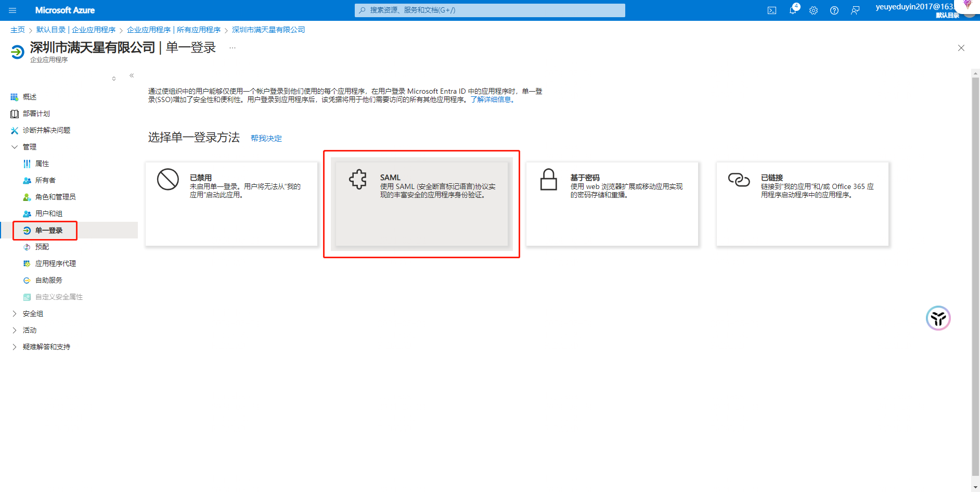The width and height of the screenshot is (980, 492).
Task: Expand the 疑难解答和支持 section
Action: tap(15, 347)
